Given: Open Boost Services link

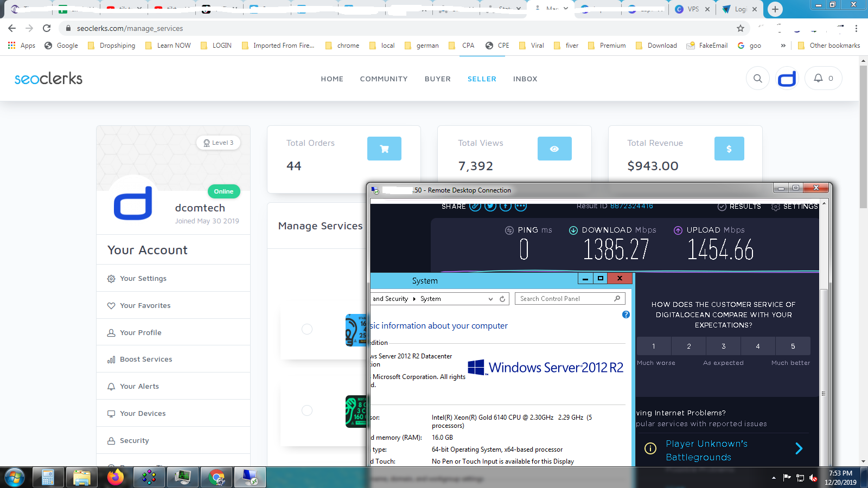Looking at the screenshot, I should pyautogui.click(x=146, y=359).
